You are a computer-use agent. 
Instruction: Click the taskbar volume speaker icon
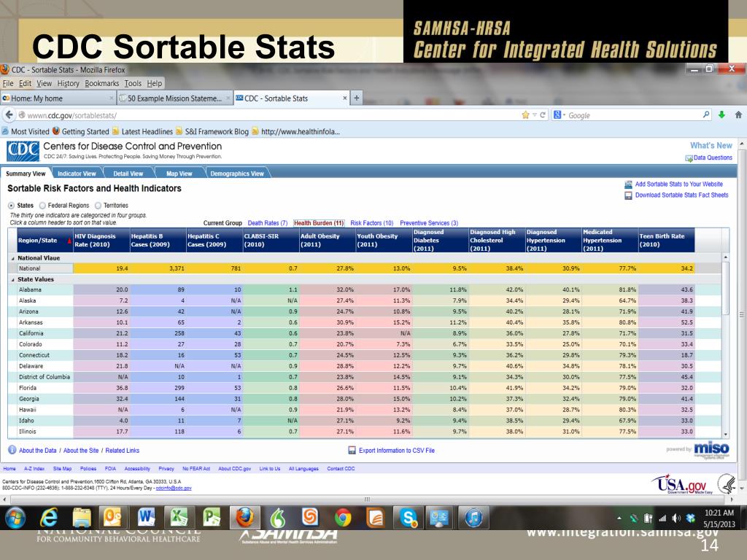(x=676, y=518)
